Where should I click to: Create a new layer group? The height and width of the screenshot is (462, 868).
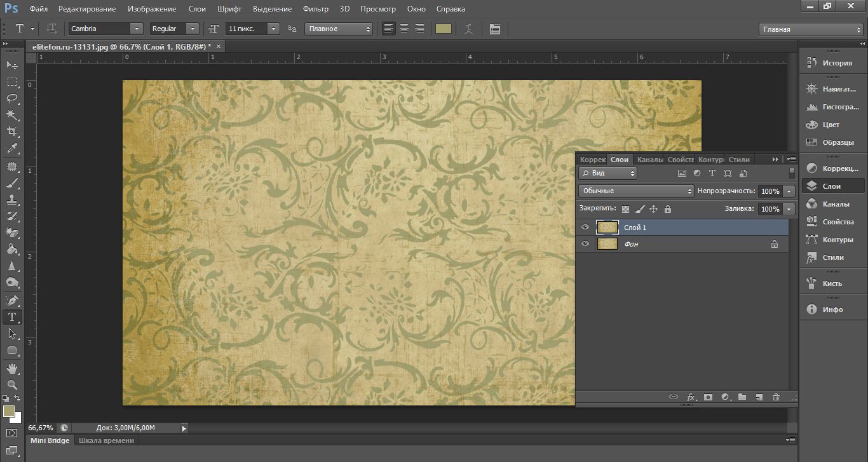pos(742,397)
